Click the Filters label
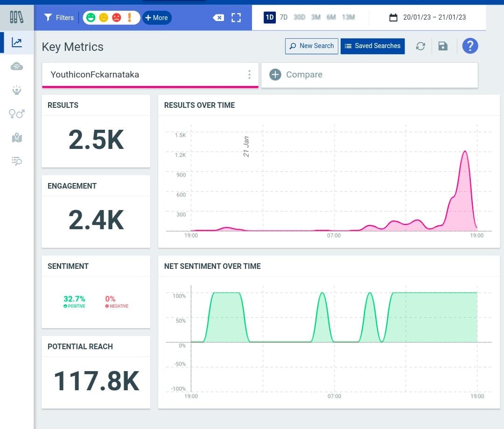The image size is (504, 429). 64,18
